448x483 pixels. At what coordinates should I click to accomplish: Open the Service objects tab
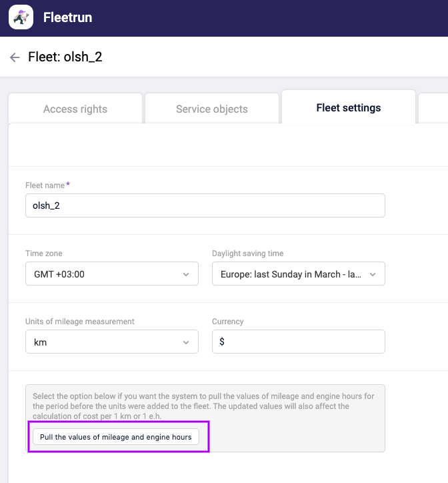(x=211, y=109)
